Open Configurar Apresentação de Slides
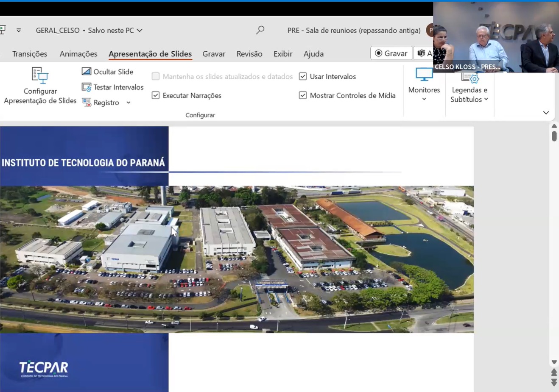Image resolution: width=559 pixels, height=392 pixels. pos(40,86)
